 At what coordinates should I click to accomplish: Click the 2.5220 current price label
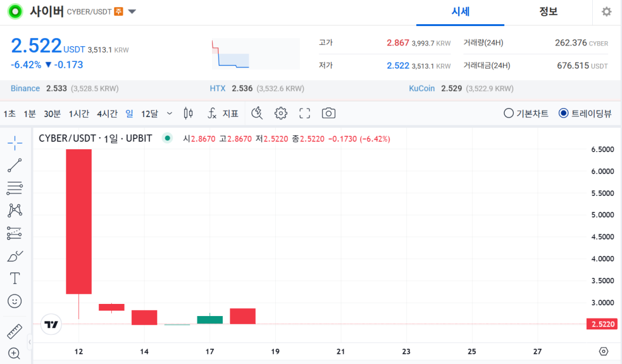[603, 325]
